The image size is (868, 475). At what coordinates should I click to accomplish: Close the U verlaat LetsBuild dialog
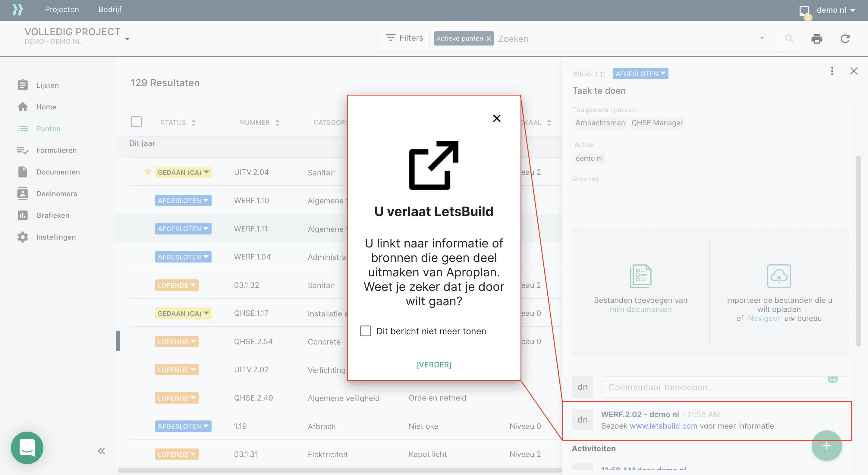pyautogui.click(x=497, y=118)
